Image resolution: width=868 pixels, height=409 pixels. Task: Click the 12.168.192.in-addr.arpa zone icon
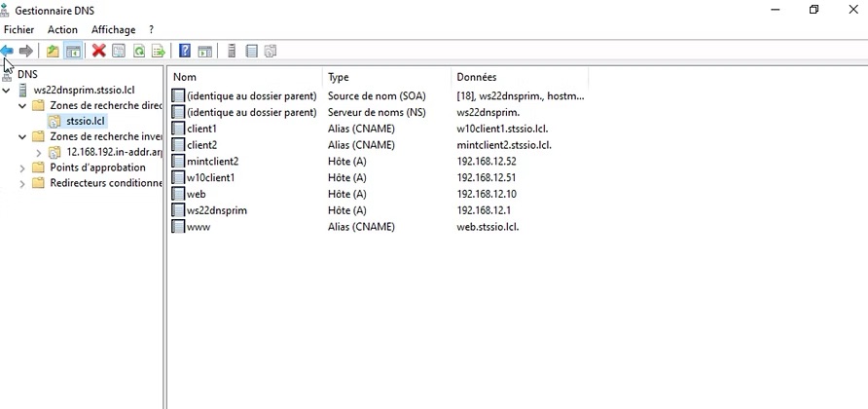[54, 152]
